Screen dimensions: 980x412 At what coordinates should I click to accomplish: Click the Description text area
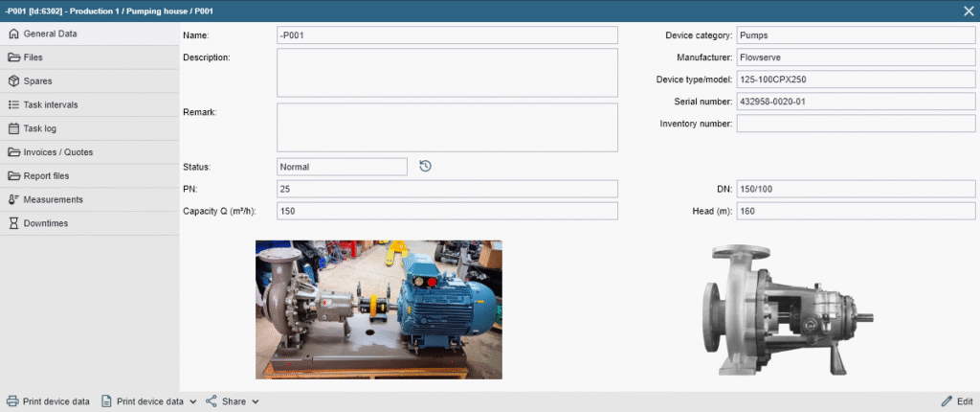click(x=447, y=73)
